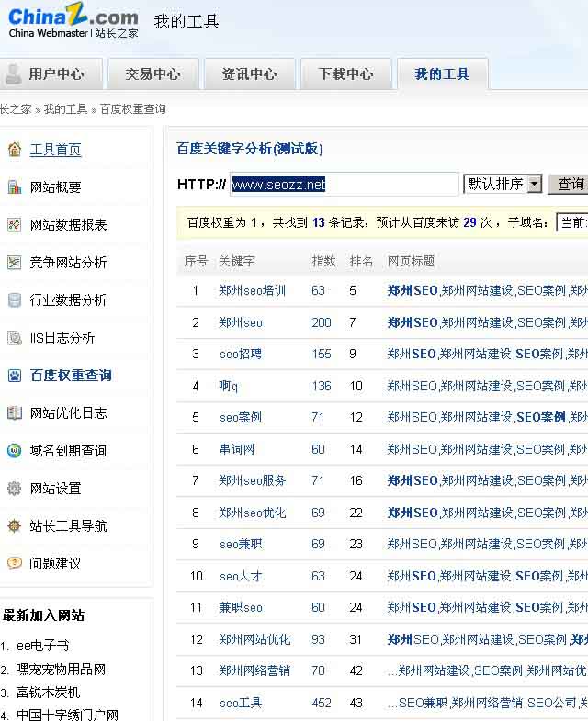Open the 用户中心 tab
The width and height of the screenshot is (588, 721).
tap(51, 73)
